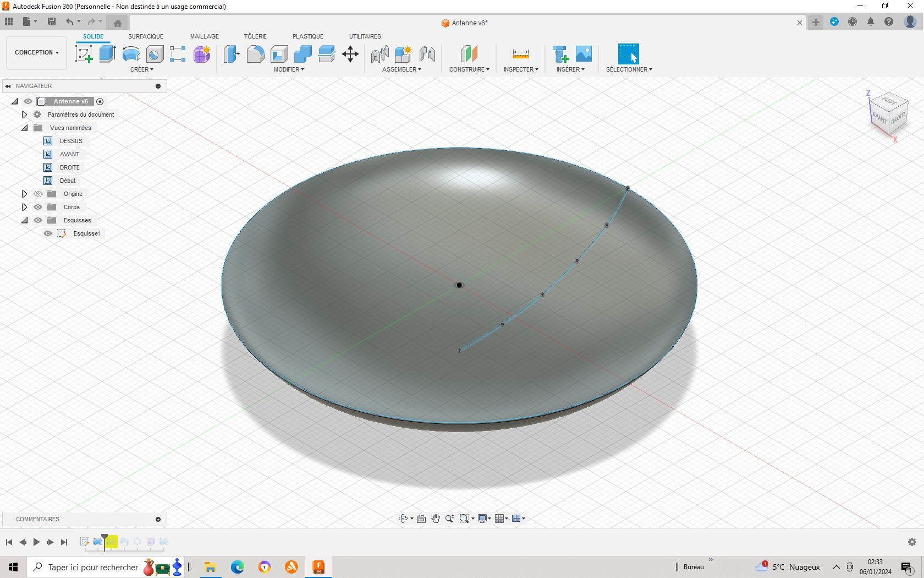Select the Offset Face tool
This screenshot has width=924, height=578.
tap(327, 54)
